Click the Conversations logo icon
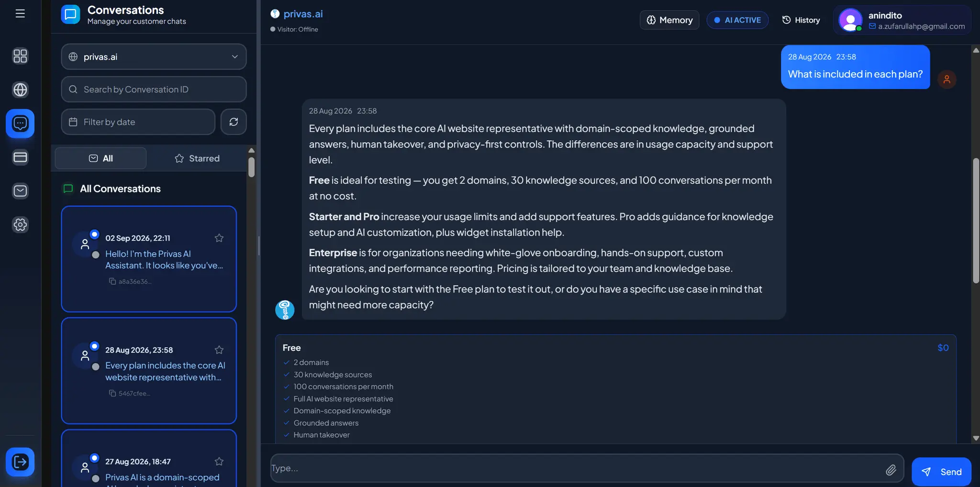 70,14
